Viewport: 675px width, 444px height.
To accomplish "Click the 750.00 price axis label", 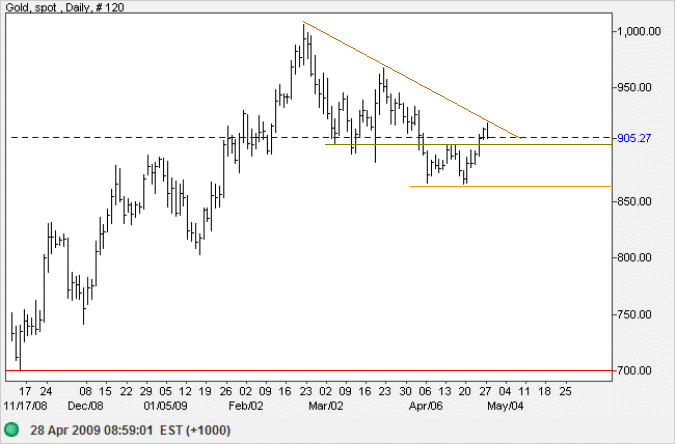I will click(x=634, y=314).
